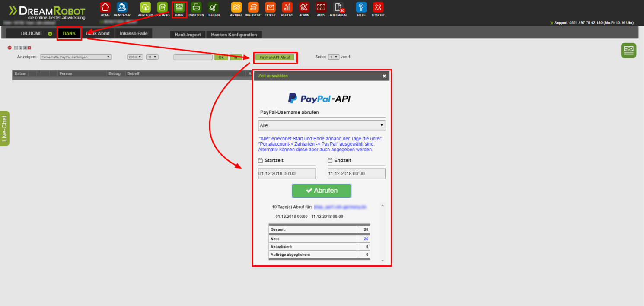Open the ARTIKEL box icon
Image resolution: width=644 pixels, height=306 pixels.
click(x=236, y=7)
